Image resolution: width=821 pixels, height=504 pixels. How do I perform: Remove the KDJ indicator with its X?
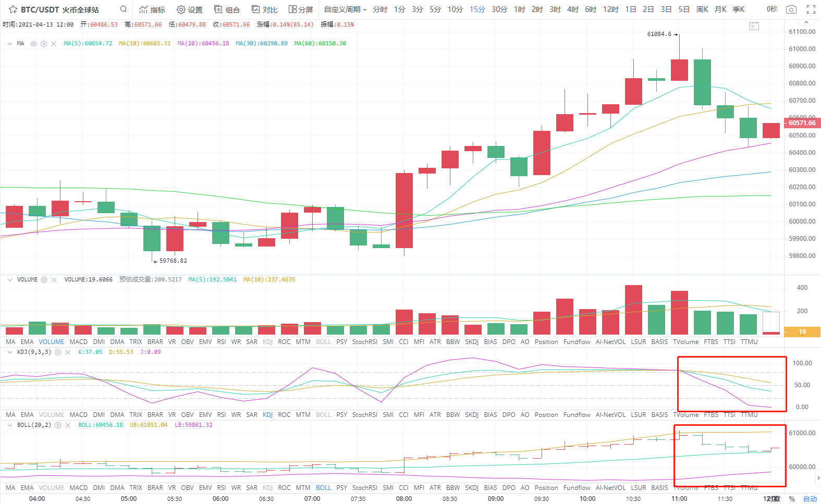click(68, 352)
